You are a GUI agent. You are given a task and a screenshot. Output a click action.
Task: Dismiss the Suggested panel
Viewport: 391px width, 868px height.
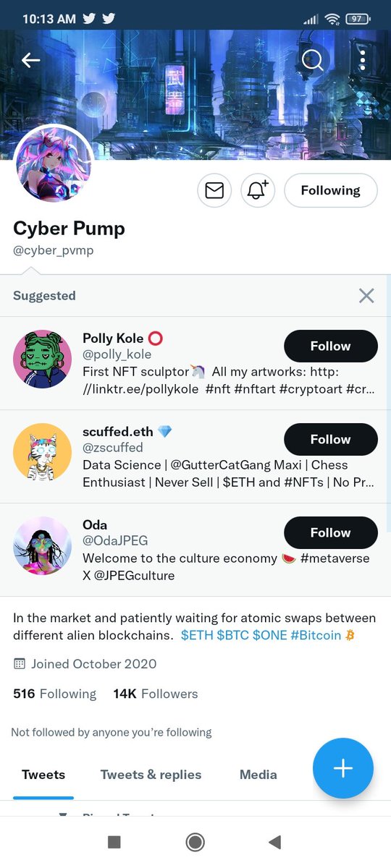coord(366,295)
